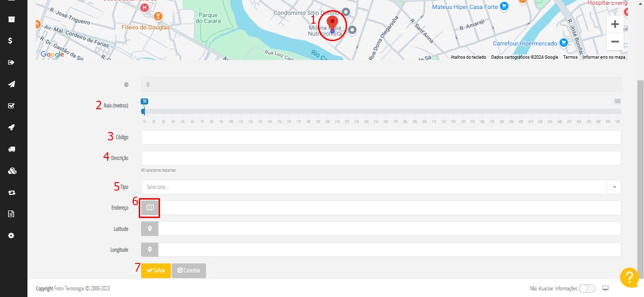
Task: Open the settings gear in sidebar
Action: [11, 236]
